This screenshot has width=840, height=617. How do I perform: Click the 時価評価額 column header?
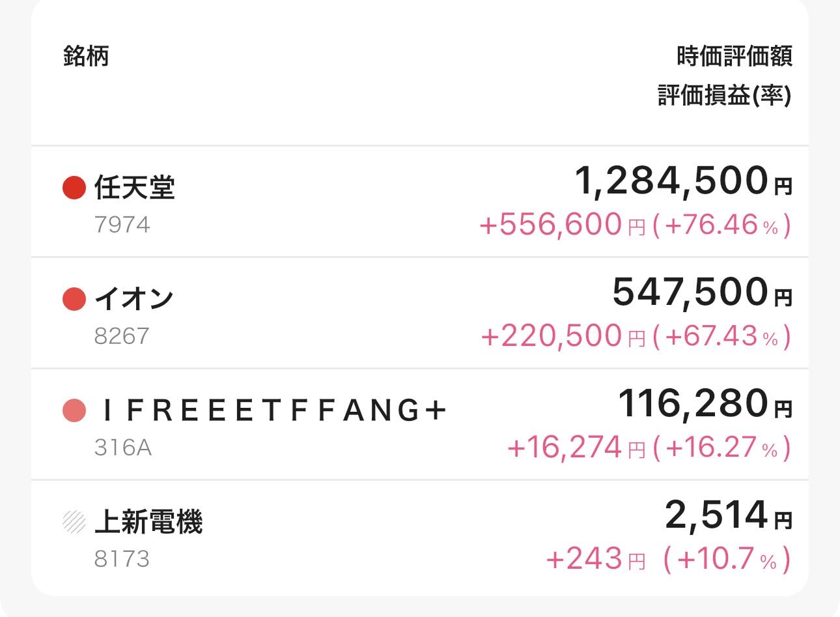(734, 56)
